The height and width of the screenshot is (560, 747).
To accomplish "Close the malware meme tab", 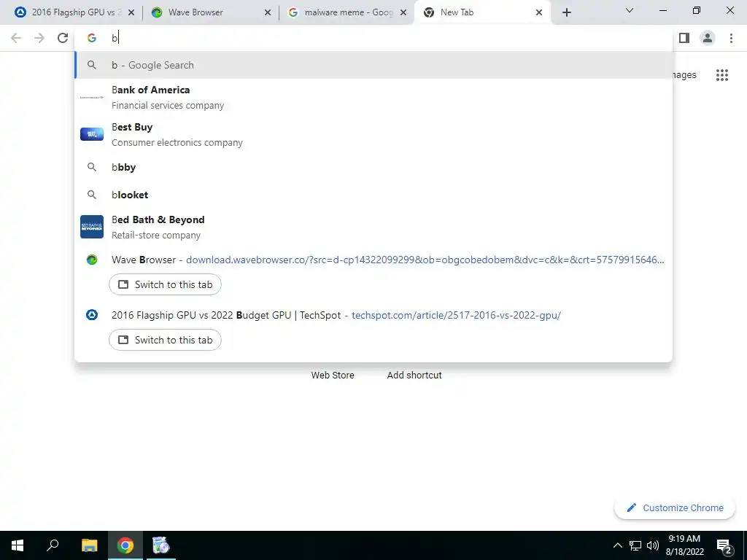I will click(403, 13).
